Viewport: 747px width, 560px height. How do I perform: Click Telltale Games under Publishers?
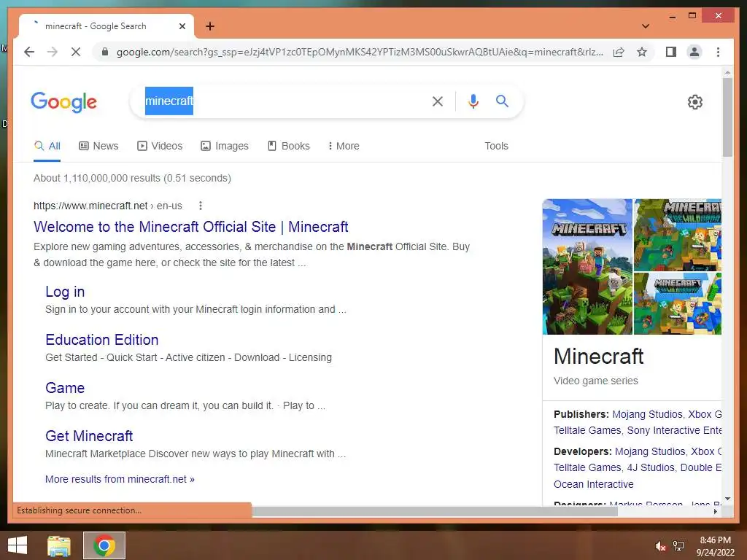point(587,430)
